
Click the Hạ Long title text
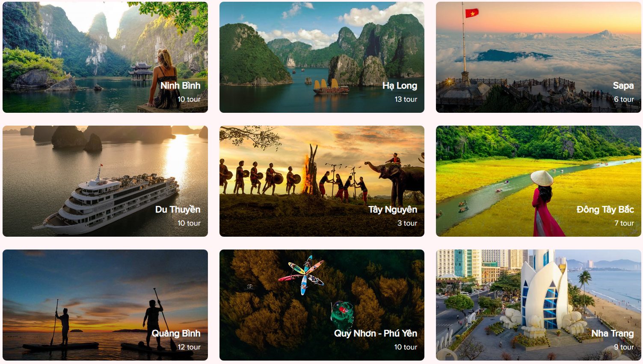400,86
